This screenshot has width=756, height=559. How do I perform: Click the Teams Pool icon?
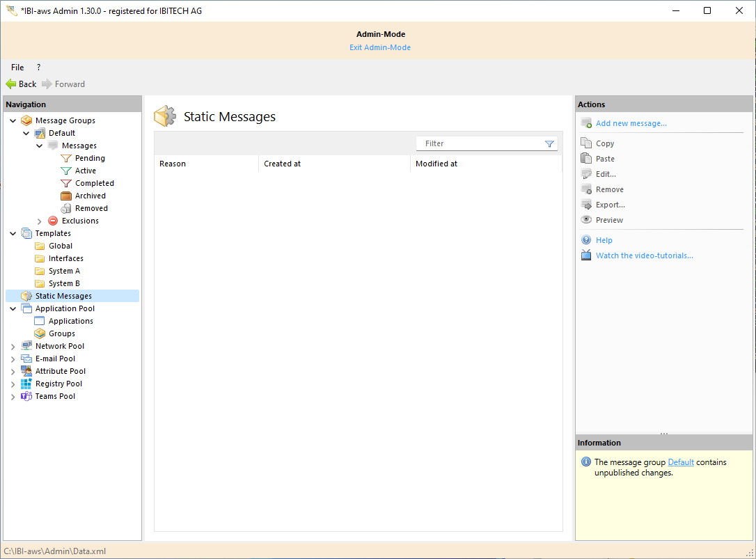(x=26, y=396)
